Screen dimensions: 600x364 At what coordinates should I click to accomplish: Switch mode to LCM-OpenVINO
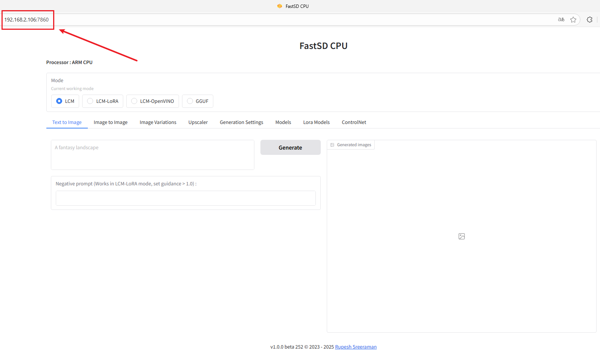(x=134, y=101)
